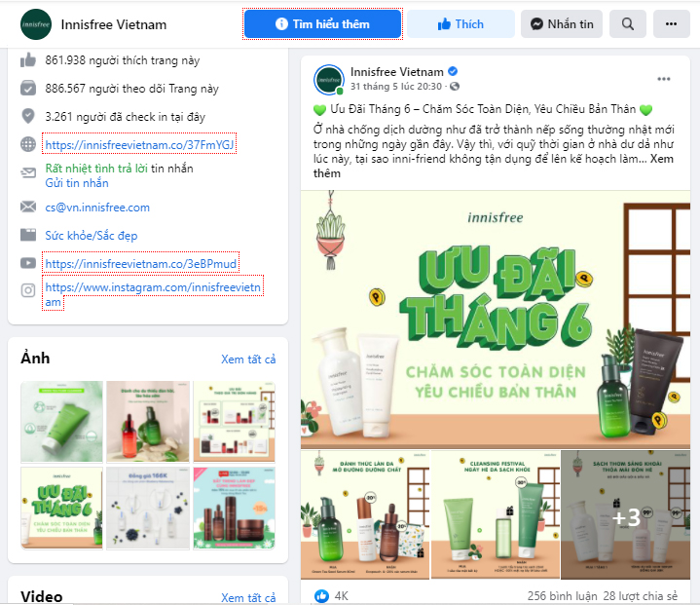
Task: Click Gửi tin nhắn link
Action: tap(77, 183)
